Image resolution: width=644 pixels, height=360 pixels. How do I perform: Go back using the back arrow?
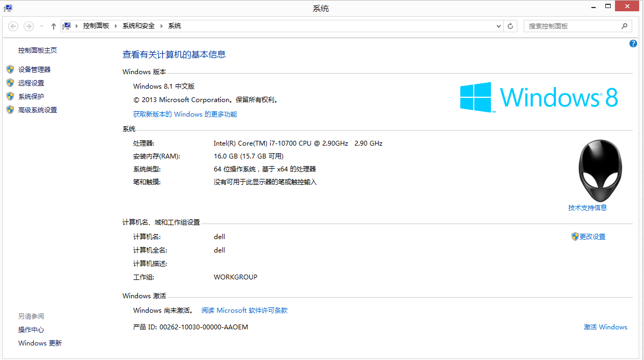13,26
